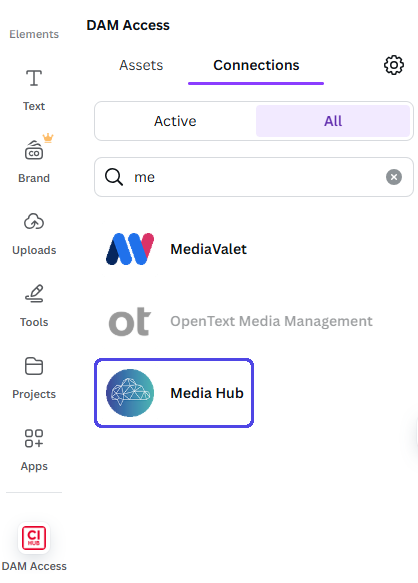The height and width of the screenshot is (583, 418).
Task: Open Elements in the sidebar
Action: [34, 34]
